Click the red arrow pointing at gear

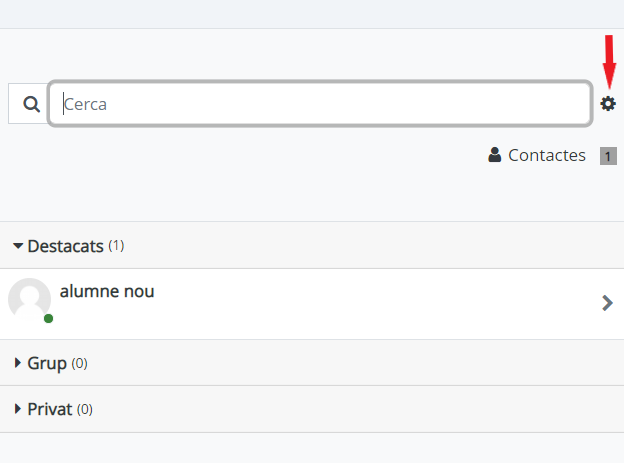tap(609, 62)
